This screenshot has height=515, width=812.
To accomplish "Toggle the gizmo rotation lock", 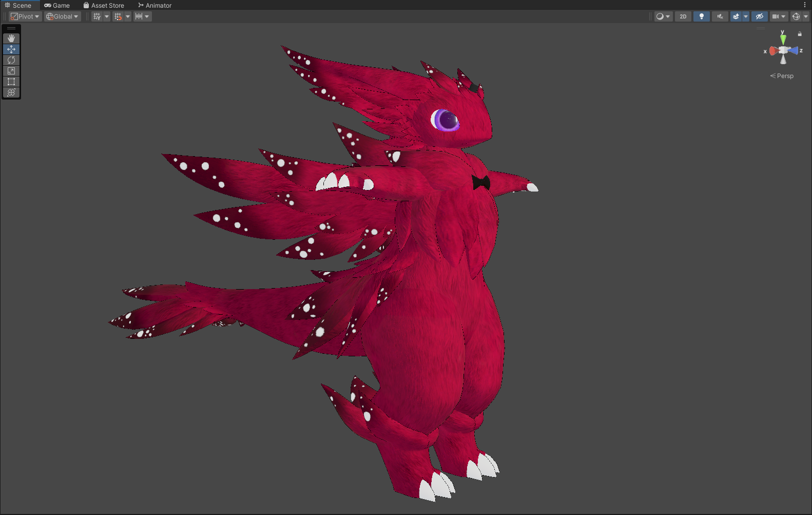I will (x=800, y=34).
